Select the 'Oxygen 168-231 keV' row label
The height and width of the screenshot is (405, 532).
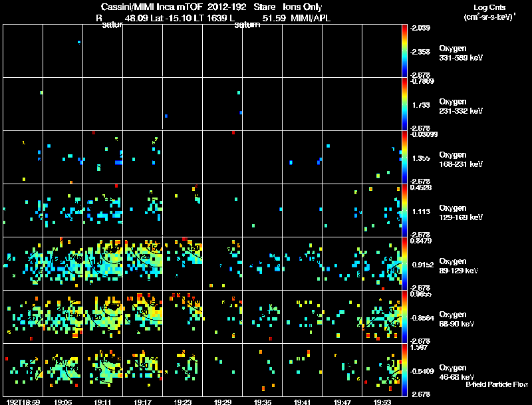[x=461, y=160]
